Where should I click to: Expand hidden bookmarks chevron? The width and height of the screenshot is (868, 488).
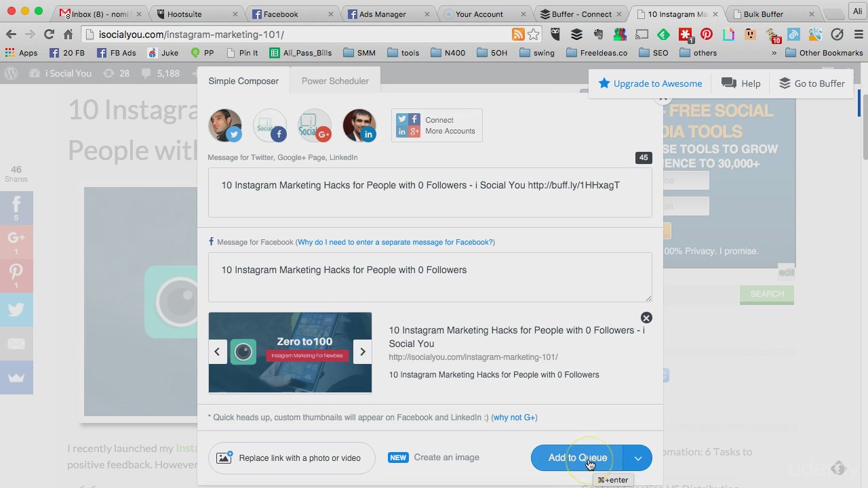click(x=774, y=53)
